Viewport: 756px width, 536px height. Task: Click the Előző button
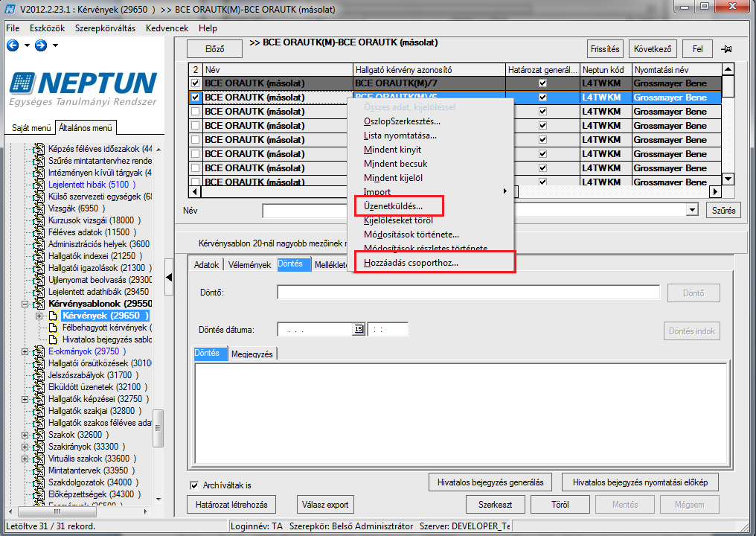214,49
